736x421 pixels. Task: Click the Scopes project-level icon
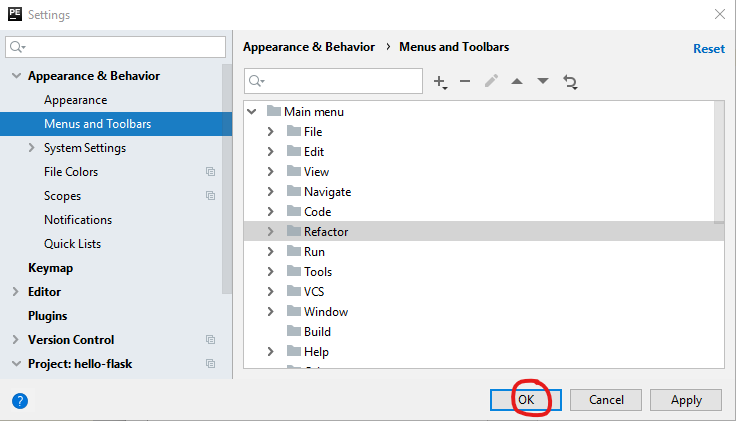[x=210, y=196]
